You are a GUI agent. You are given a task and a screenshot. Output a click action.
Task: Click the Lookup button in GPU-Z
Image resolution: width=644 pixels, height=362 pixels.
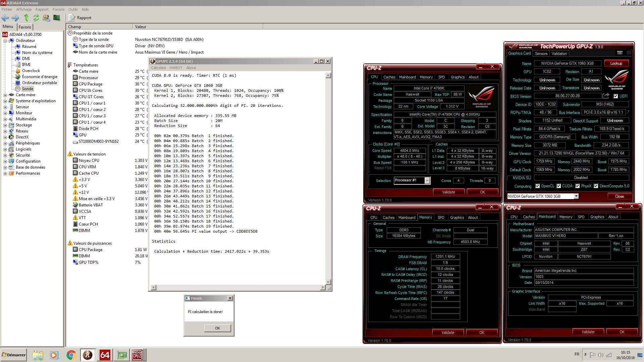tap(616, 63)
